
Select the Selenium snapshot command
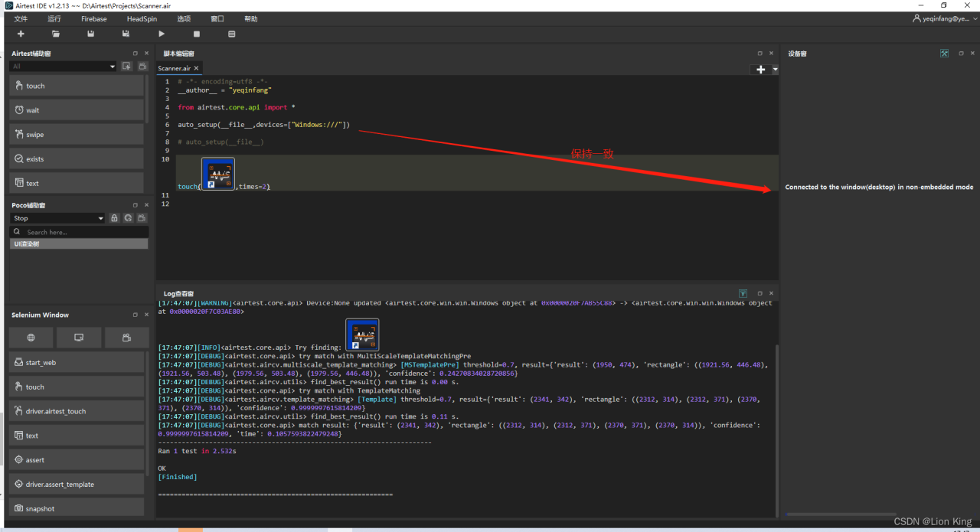point(77,508)
